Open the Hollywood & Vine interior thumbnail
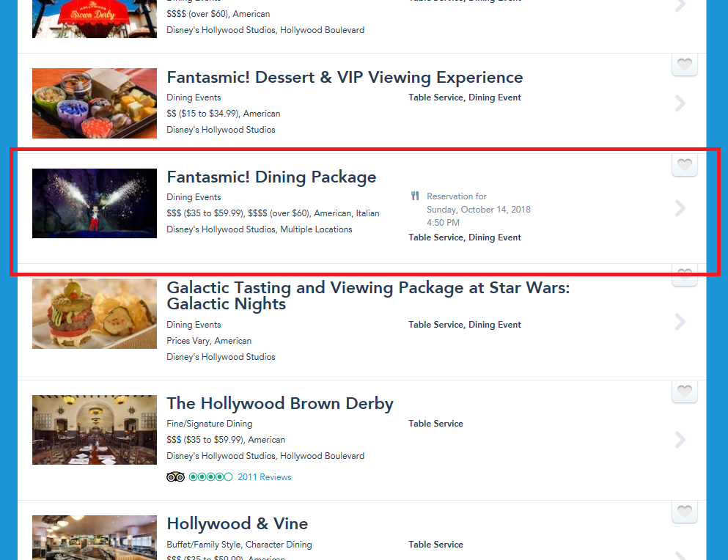The width and height of the screenshot is (728, 560). [95, 537]
